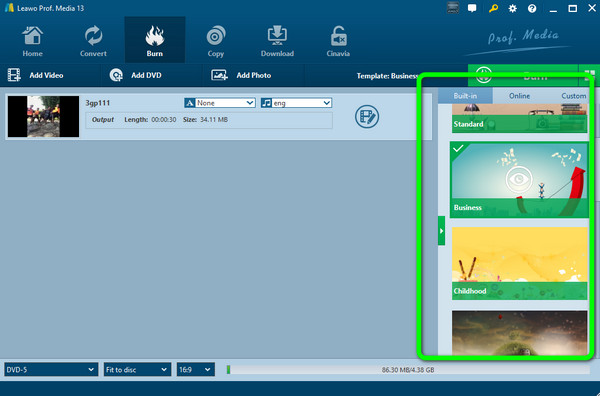Click the edit video pencil icon
The width and height of the screenshot is (600, 396).
(367, 117)
